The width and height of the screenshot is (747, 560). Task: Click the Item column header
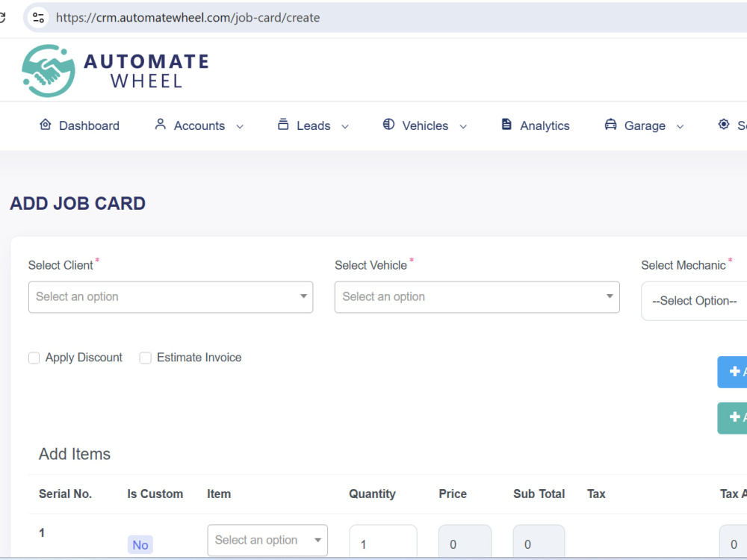(x=219, y=494)
